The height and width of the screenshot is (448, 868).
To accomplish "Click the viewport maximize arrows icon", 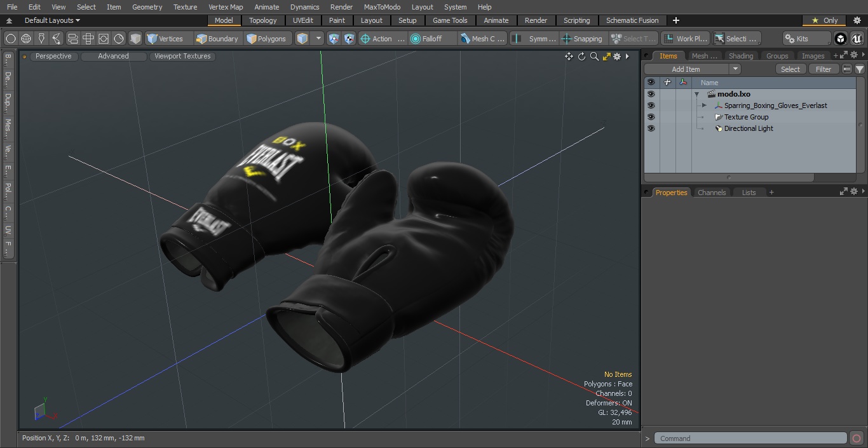I will (x=606, y=57).
